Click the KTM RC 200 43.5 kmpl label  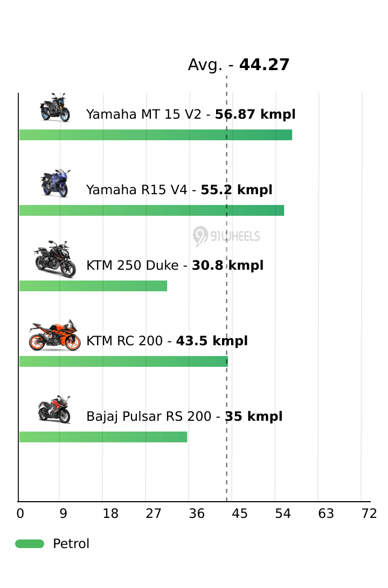tap(167, 341)
